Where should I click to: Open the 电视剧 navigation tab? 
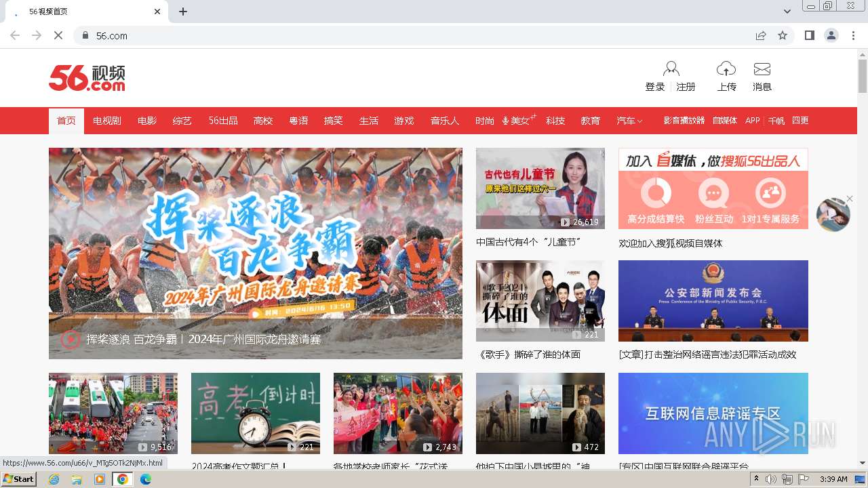107,121
